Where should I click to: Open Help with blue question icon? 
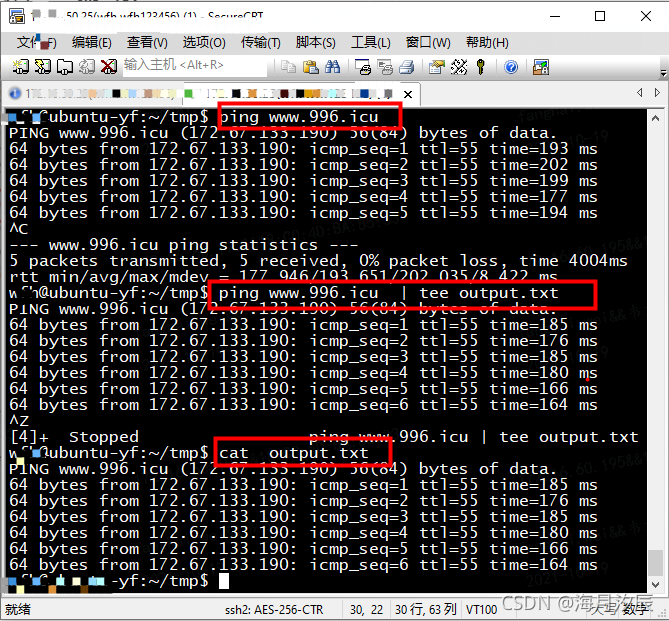click(511, 67)
